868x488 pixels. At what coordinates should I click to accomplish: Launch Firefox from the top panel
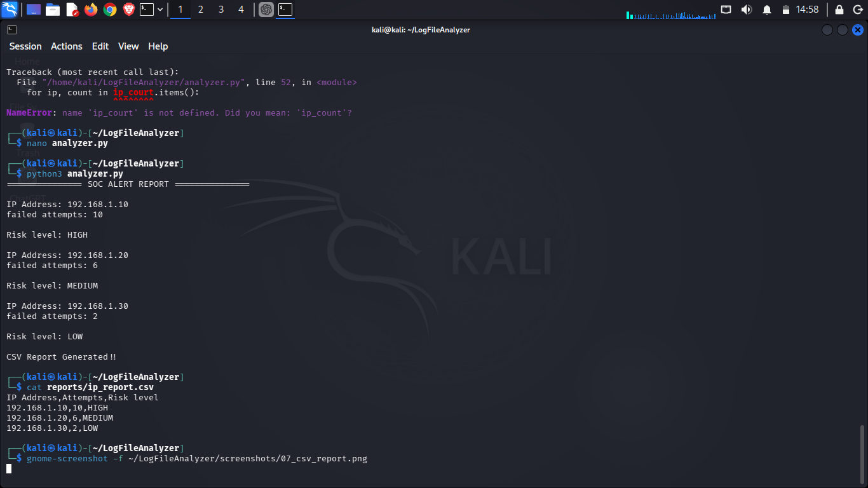pyautogui.click(x=91, y=10)
